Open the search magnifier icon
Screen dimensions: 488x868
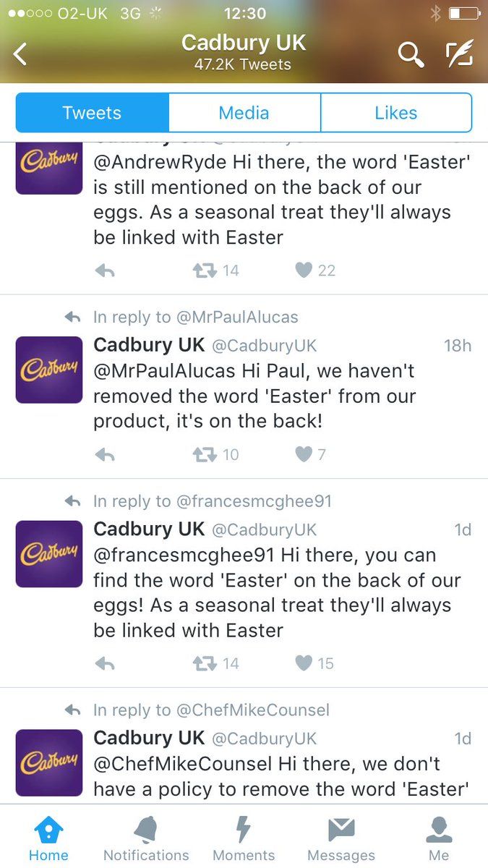411,54
